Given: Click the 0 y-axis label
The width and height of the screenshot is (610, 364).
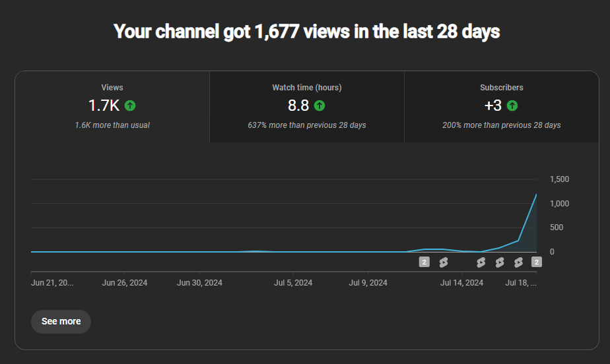Looking at the screenshot, I should pos(552,252).
